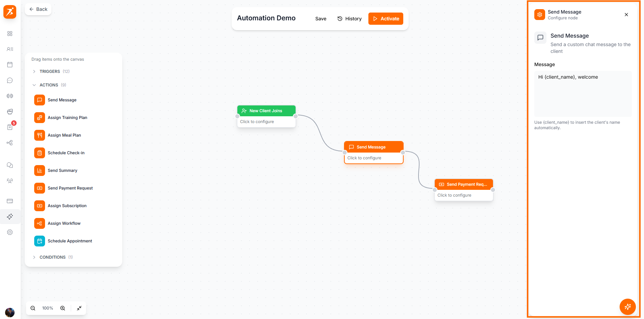Open the Tasks clipboard icon showing 5 notifications
Screen dimensions: 644x319
pos(10,127)
